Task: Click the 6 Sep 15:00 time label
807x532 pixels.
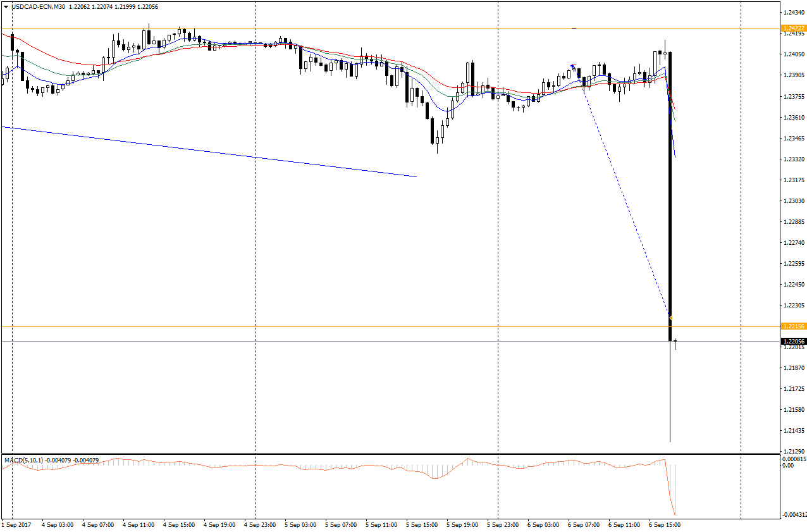Action: pyautogui.click(x=665, y=524)
